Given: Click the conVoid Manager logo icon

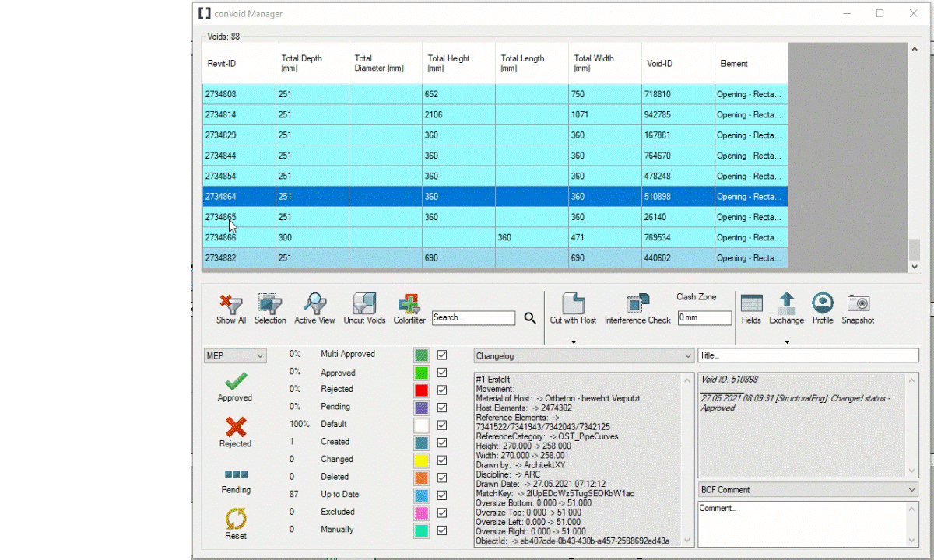Looking at the screenshot, I should [205, 13].
